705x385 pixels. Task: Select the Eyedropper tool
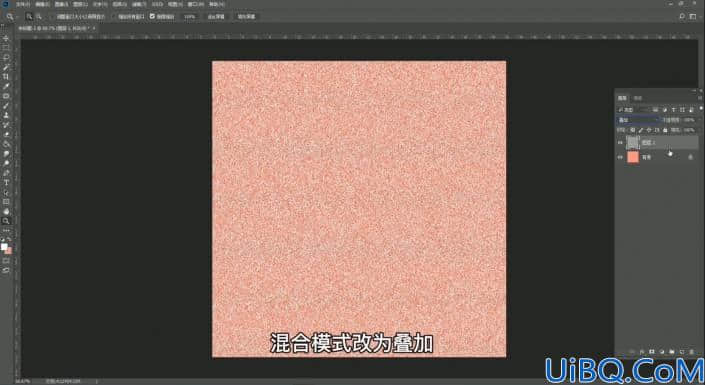6,86
